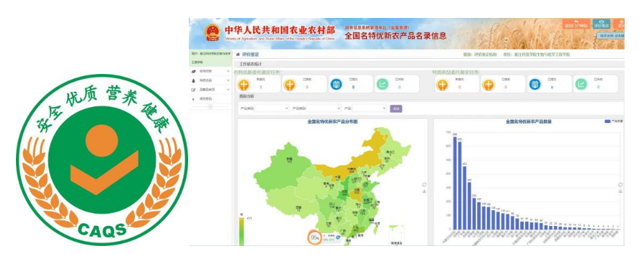Click the orange plus icon in 名特优新 first card
Viewport: 644px width, 255px height.
click(x=244, y=85)
